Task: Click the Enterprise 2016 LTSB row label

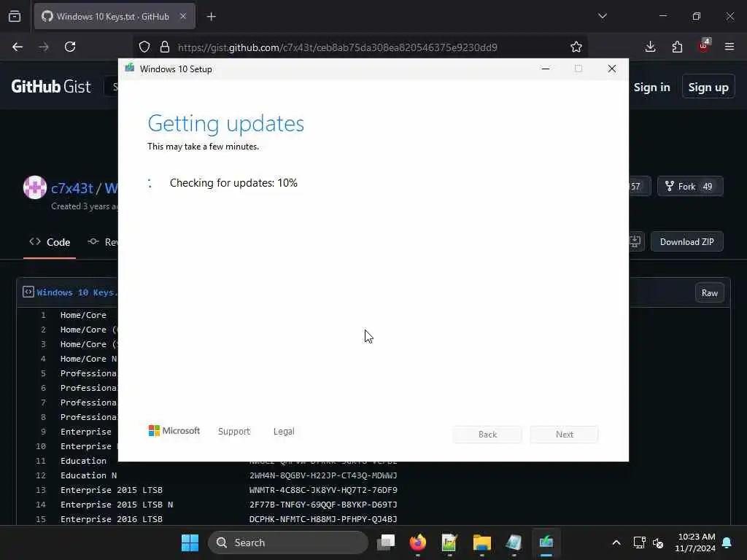Action: tap(112, 519)
